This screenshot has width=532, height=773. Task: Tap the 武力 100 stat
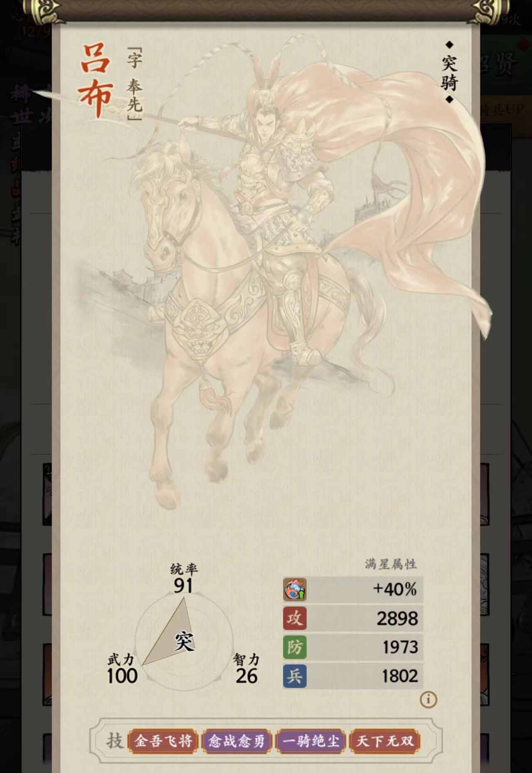tap(122, 669)
